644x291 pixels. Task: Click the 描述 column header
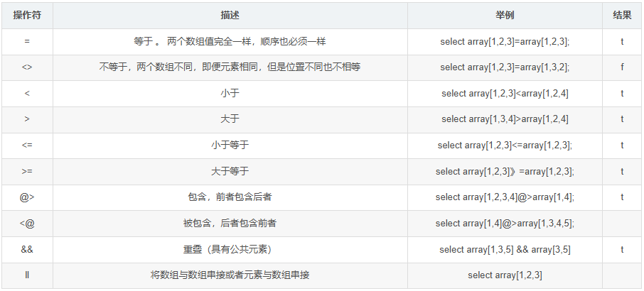pos(230,16)
